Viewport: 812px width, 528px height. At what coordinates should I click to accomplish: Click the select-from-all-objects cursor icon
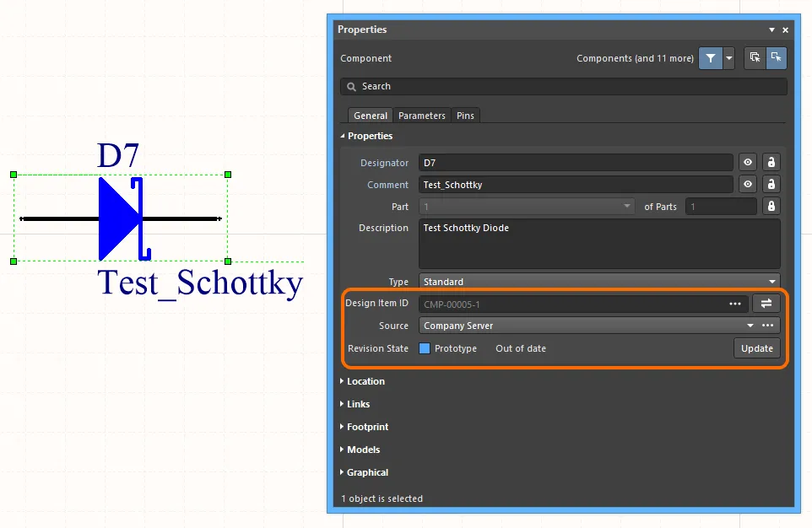click(755, 57)
